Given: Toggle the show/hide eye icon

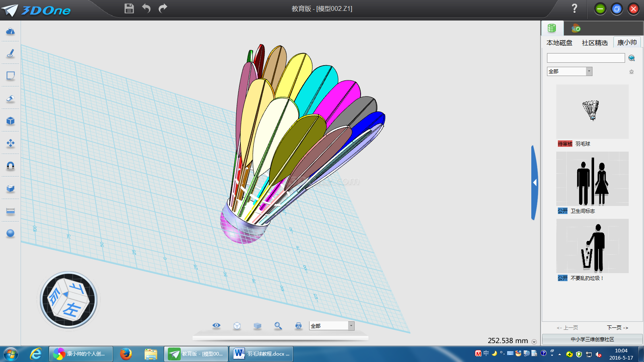Looking at the screenshot, I should click(x=217, y=325).
